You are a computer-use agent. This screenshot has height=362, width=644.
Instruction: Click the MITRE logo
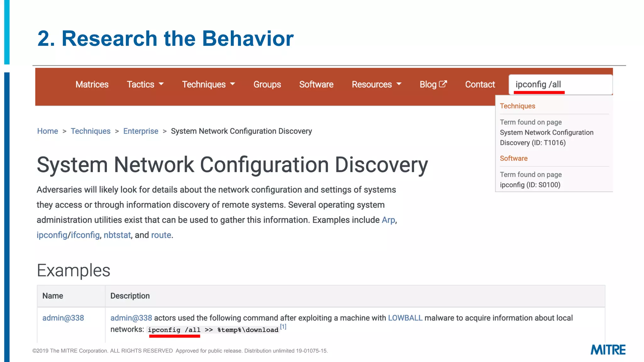point(608,350)
